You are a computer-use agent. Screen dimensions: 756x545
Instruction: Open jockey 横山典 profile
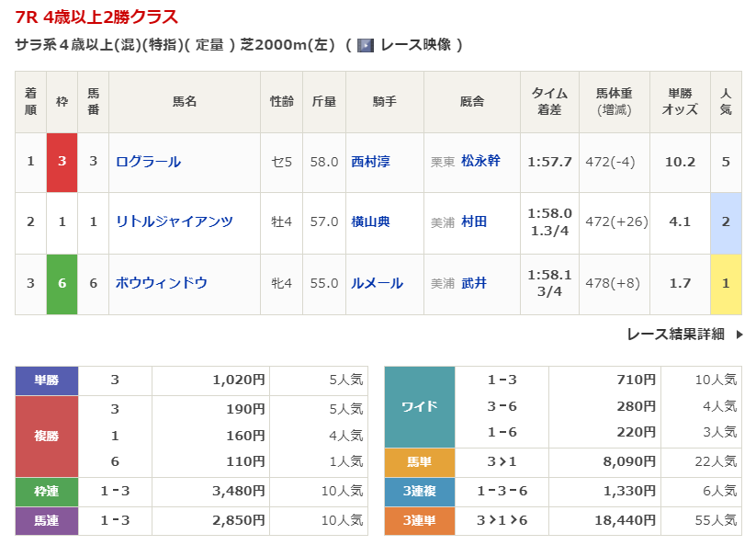coord(370,221)
